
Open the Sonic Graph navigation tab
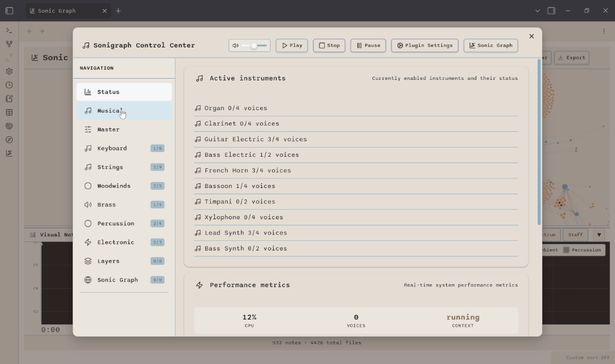point(124,280)
